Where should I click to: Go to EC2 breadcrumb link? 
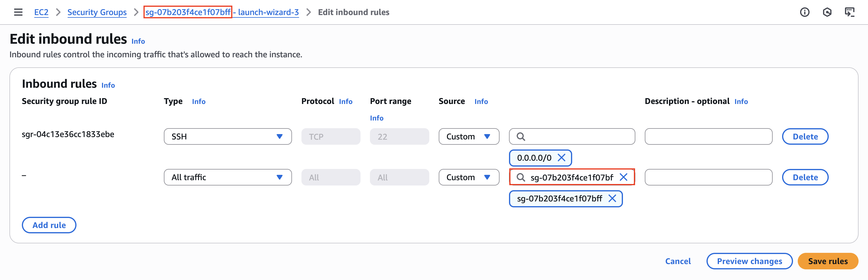41,12
